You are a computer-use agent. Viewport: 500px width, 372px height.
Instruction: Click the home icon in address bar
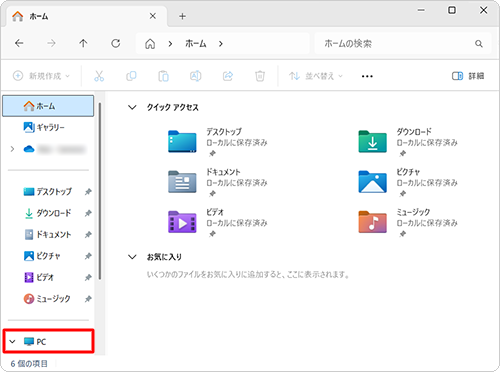150,44
